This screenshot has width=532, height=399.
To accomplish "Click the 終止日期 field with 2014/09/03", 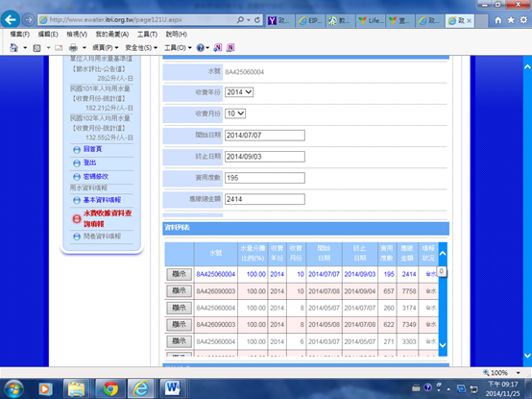I will point(265,157).
